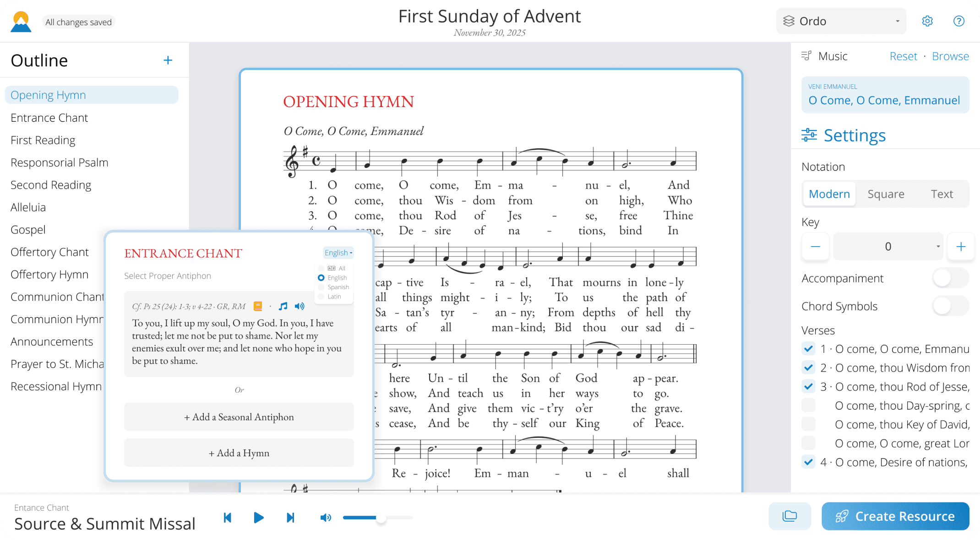The width and height of the screenshot is (980, 540).
Task: Click the music note icon in antiphon
Action: [283, 306]
